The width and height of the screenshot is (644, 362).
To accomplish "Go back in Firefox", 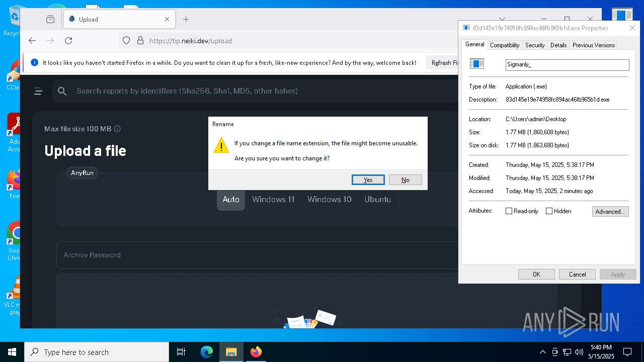I will pyautogui.click(x=32, y=41).
